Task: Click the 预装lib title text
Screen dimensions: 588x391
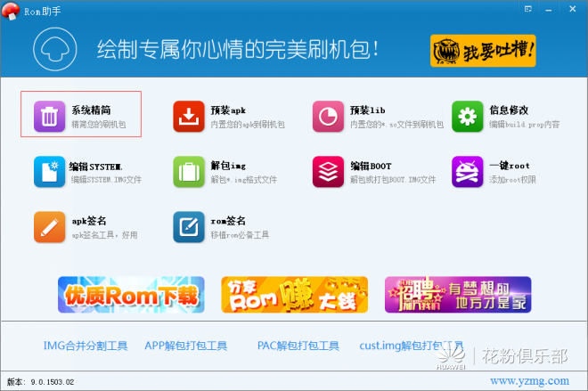Action: (x=367, y=110)
